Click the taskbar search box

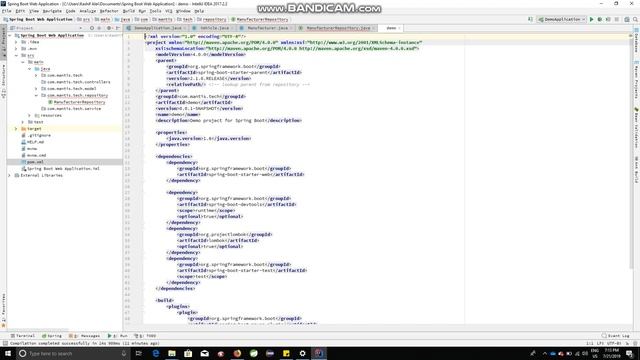coord(73,353)
